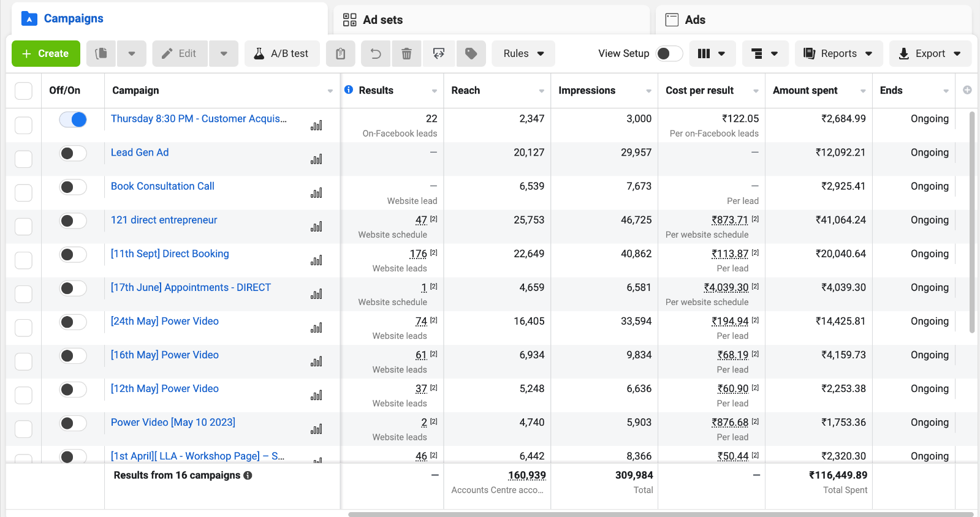Click the tag label icon
The height and width of the screenshot is (517, 980).
tap(471, 54)
